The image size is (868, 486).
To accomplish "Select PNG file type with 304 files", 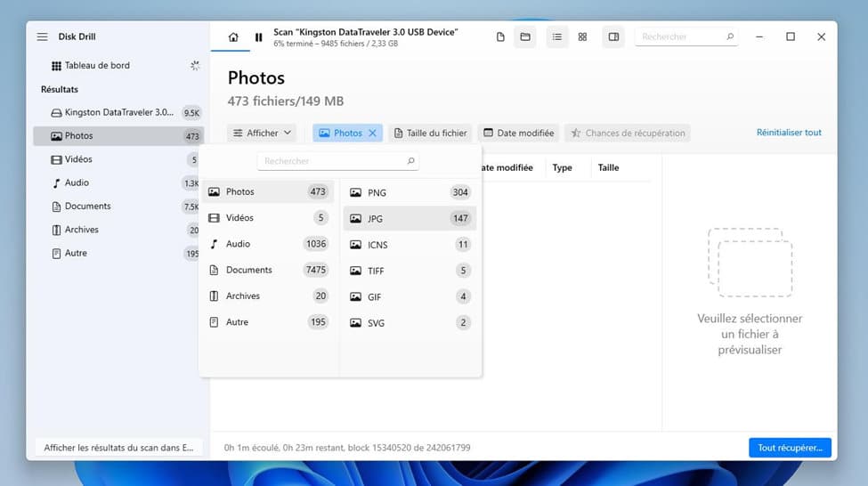I will pos(410,192).
